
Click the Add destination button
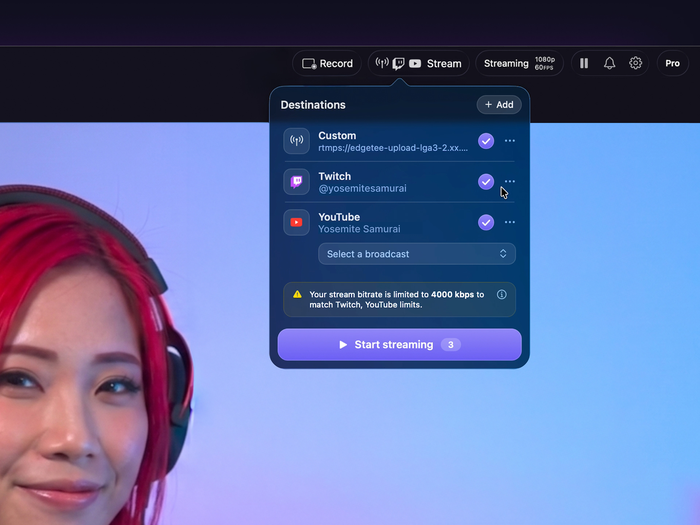[499, 104]
